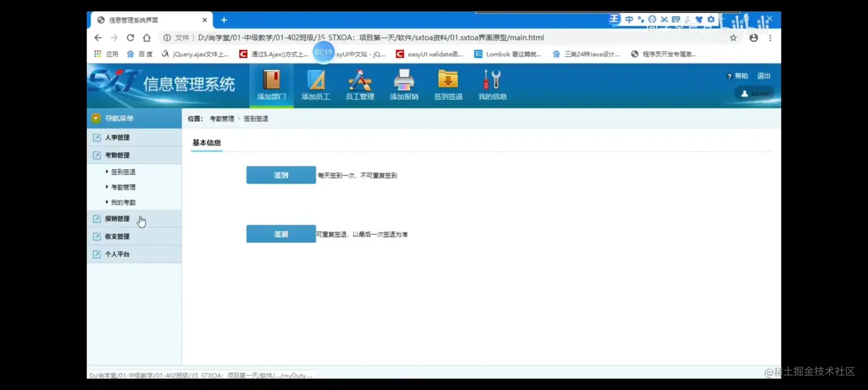
Task: Go back with the browser back arrow
Action: (x=98, y=38)
